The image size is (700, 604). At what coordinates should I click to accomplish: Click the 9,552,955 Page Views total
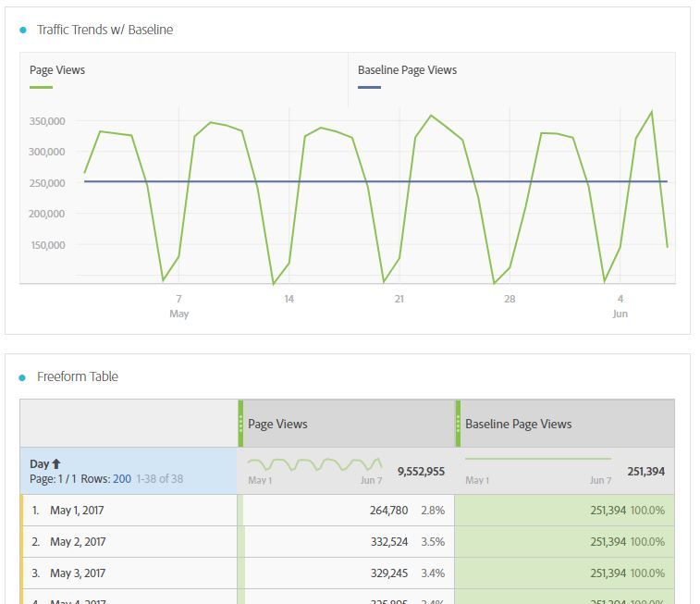pos(421,472)
